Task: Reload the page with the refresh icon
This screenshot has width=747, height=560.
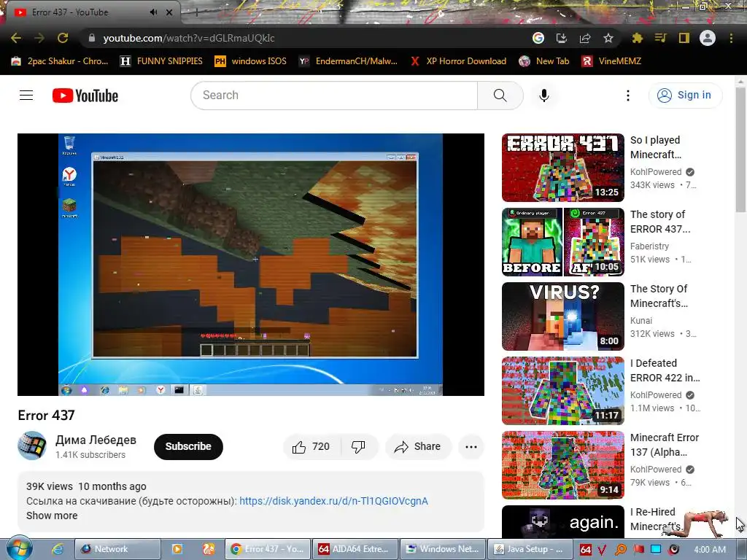Action: (x=63, y=38)
